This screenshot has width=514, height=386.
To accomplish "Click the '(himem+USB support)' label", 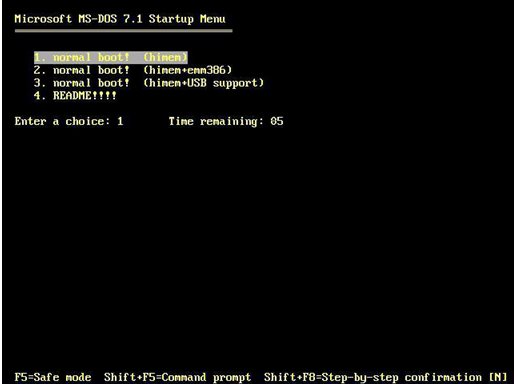I will tap(203, 83).
